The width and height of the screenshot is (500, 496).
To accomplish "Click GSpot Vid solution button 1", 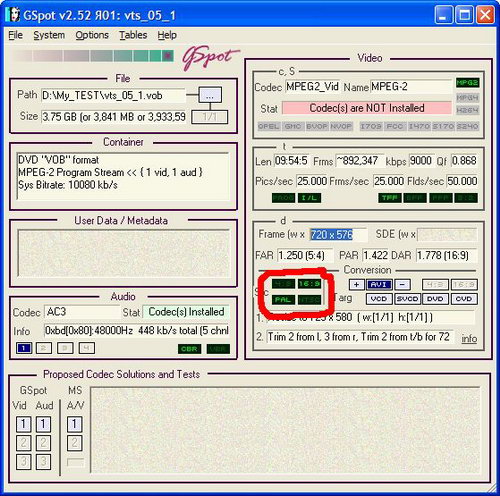I will tap(24, 424).
